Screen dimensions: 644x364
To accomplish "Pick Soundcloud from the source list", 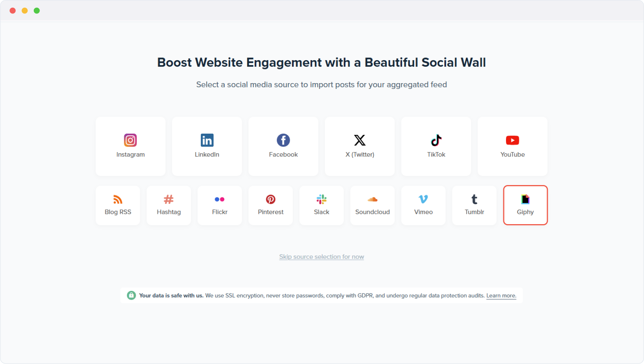I will tap(372, 205).
